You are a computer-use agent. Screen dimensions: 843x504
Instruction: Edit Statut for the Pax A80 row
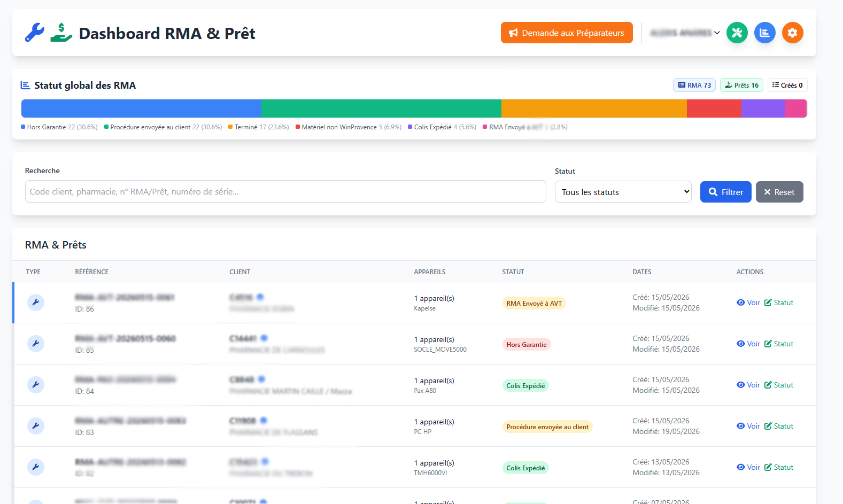point(779,385)
